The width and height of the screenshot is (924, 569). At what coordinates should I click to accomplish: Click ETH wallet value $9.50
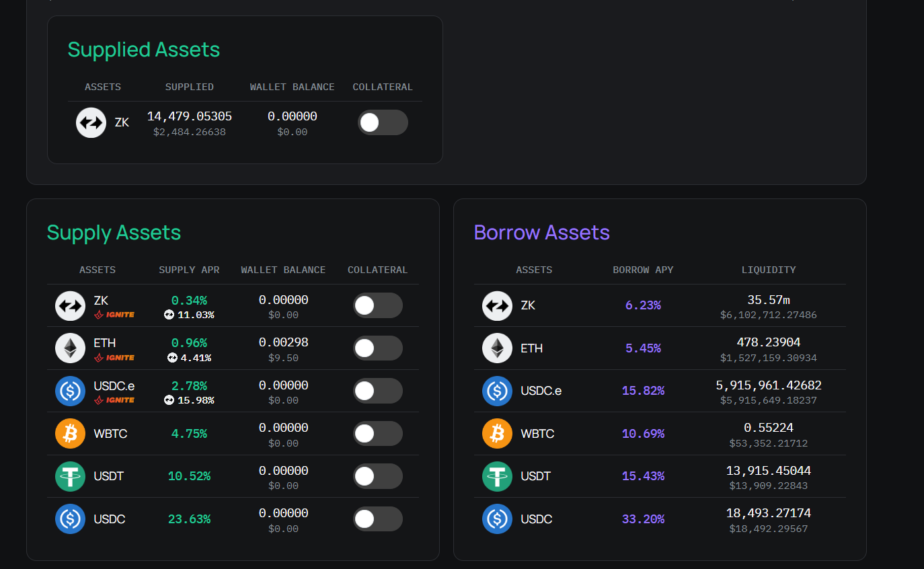click(284, 358)
